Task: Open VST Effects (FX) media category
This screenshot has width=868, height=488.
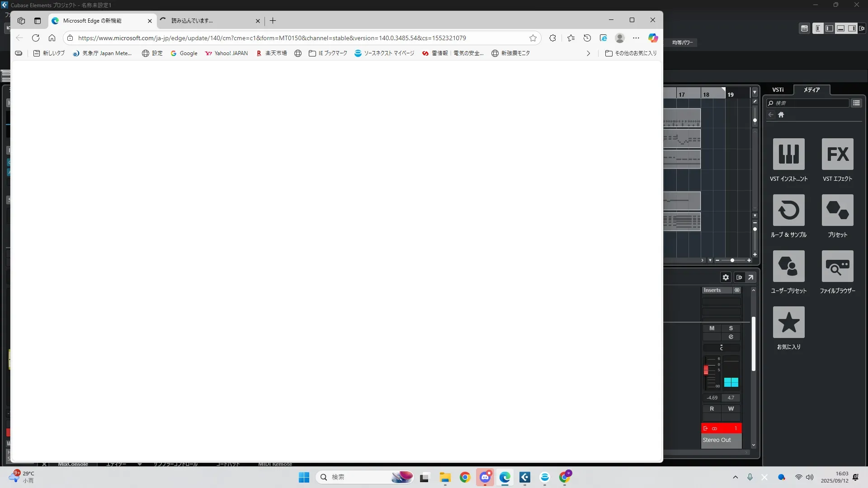Action: [837, 154]
